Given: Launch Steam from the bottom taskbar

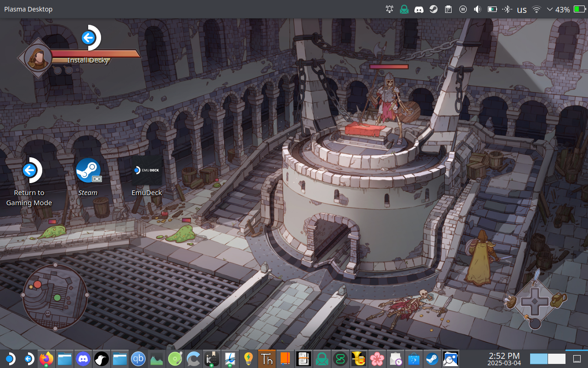Looking at the screenshot, I should coord(432,359).
